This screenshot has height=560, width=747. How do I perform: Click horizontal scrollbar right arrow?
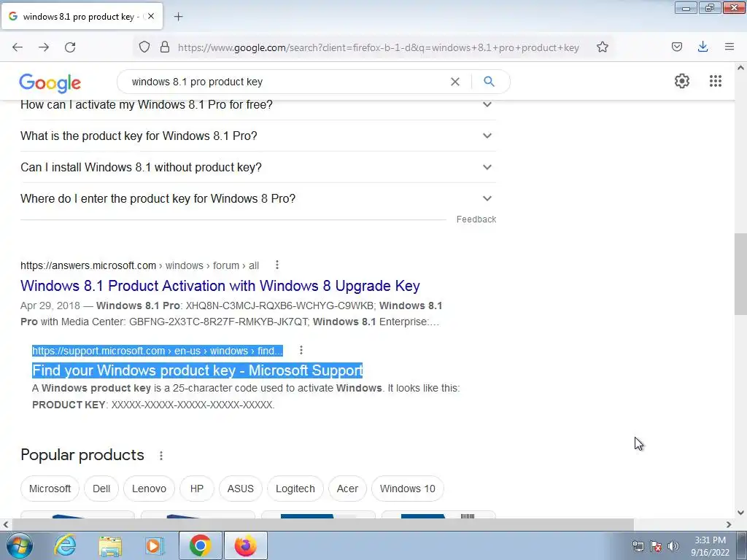pyautogui.click(x=729, y=524)
